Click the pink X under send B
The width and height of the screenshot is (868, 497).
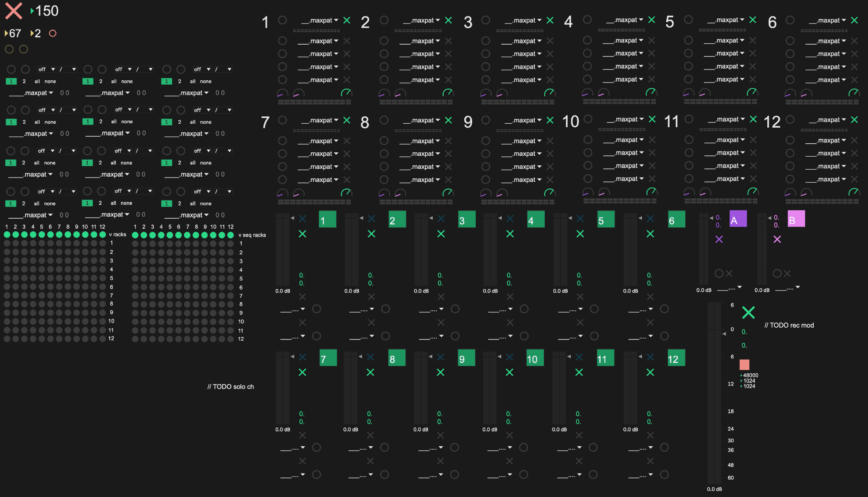pyautogui.click(x=777, y=239)
